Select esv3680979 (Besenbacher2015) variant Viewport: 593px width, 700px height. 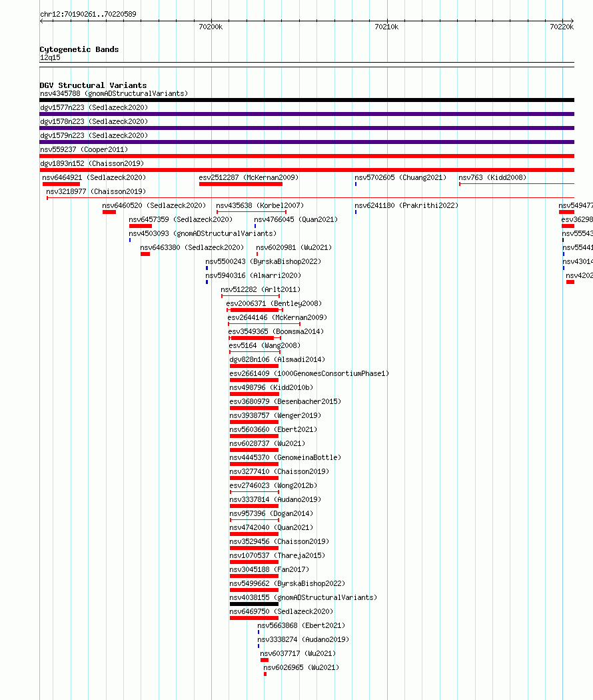point(285,401)
